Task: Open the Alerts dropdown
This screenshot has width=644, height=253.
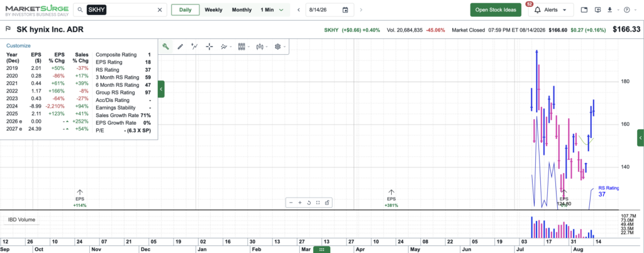Action: tap(551, 10)
